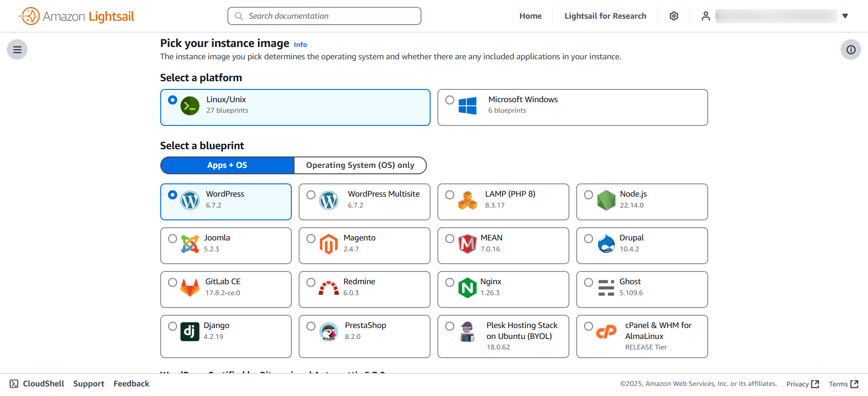Screen dimensions: 868x396
Task: Click the GitLab CE fox logo
Action: 190,288
